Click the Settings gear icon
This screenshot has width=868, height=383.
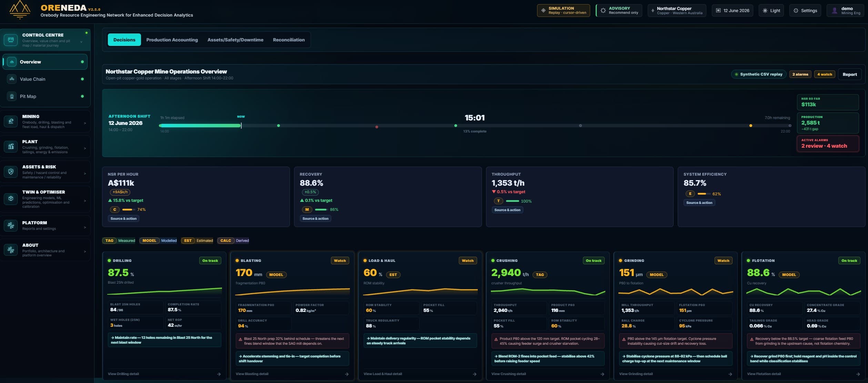point(796,10)
